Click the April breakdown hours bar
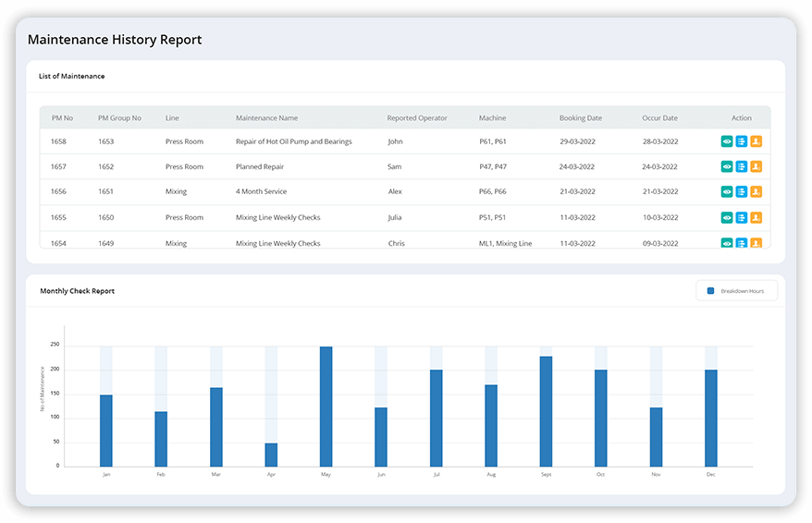 (271, 455)
